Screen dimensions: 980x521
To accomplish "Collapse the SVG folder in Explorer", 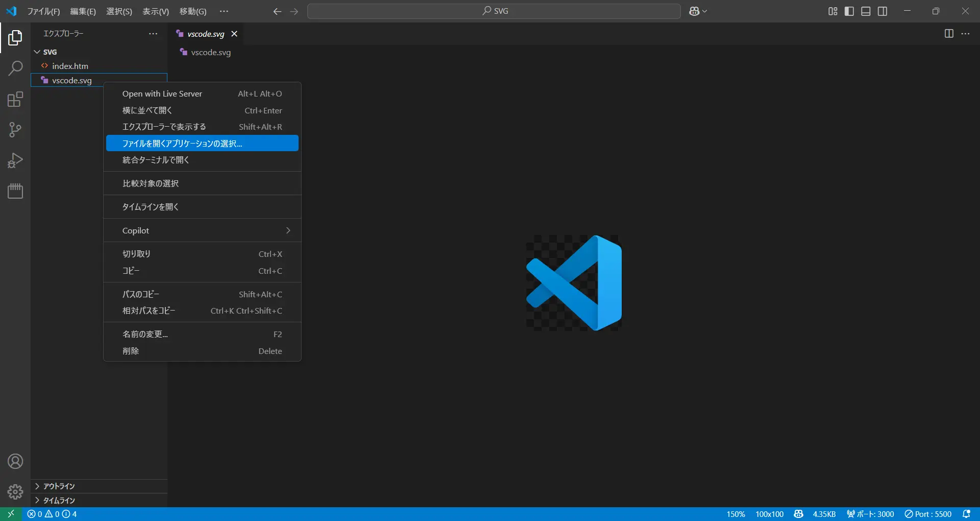I will point(99,52).
